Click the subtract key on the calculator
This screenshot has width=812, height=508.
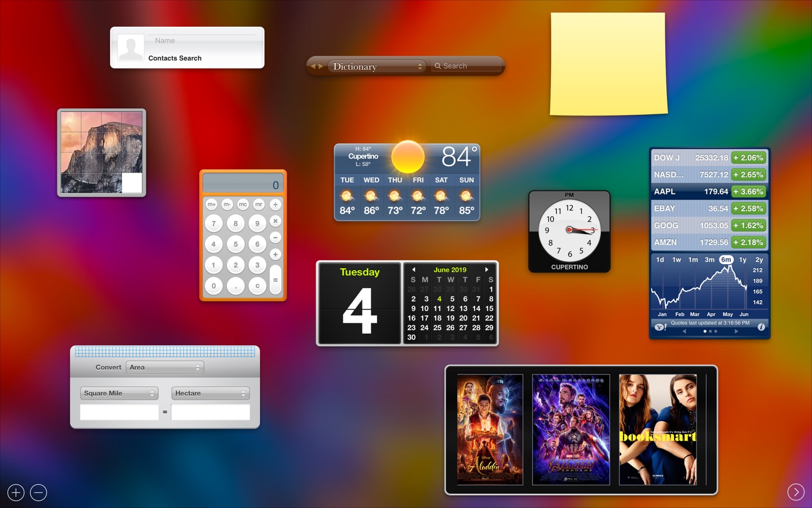[275, 238]
